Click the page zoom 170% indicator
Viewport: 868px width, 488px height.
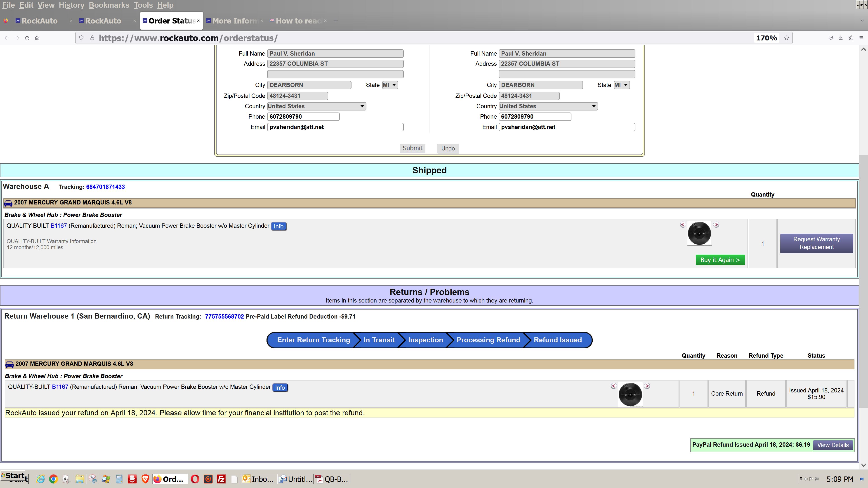[x=767, y=38]
